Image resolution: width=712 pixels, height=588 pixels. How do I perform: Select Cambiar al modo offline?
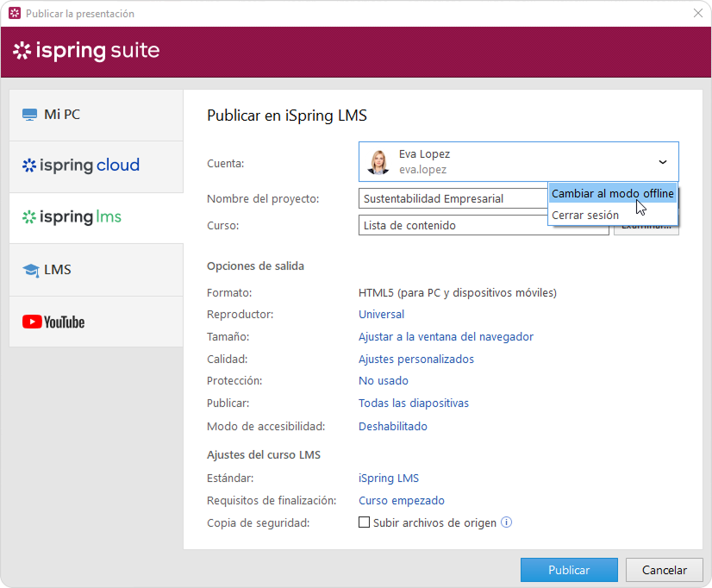[x=612, y=194]
